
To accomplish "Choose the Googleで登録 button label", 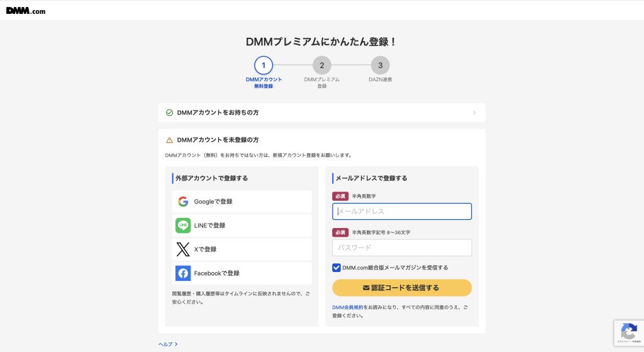I will tap(213, 202).
